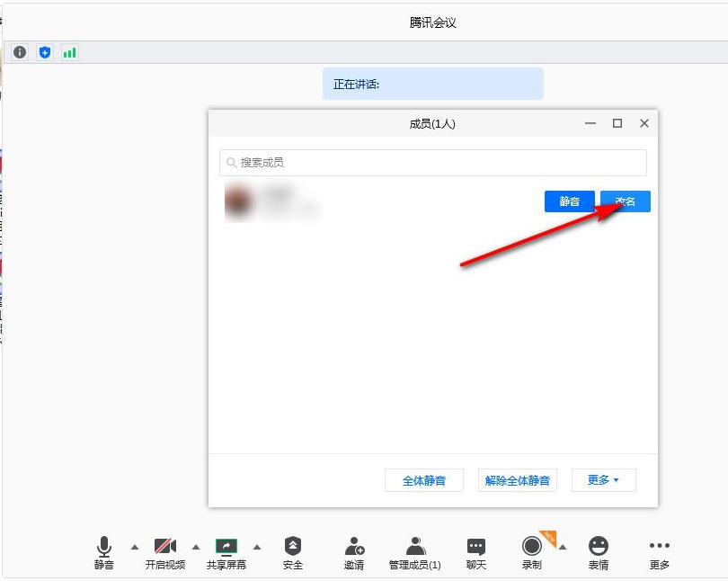Open 管理成员(1) member management
Viewport: 728px width, 581px height.
pos(415,553)
